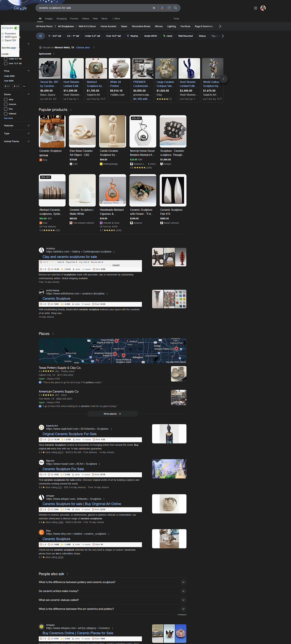Open People also ask three-dot menu
The height and width of the screenshot is (644, 291).
click(68, 574)
